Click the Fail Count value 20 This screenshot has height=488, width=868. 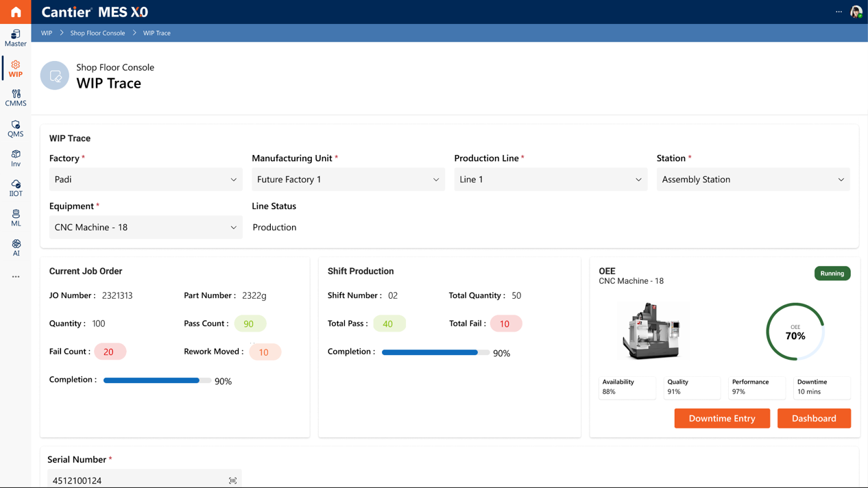point(110,352)
